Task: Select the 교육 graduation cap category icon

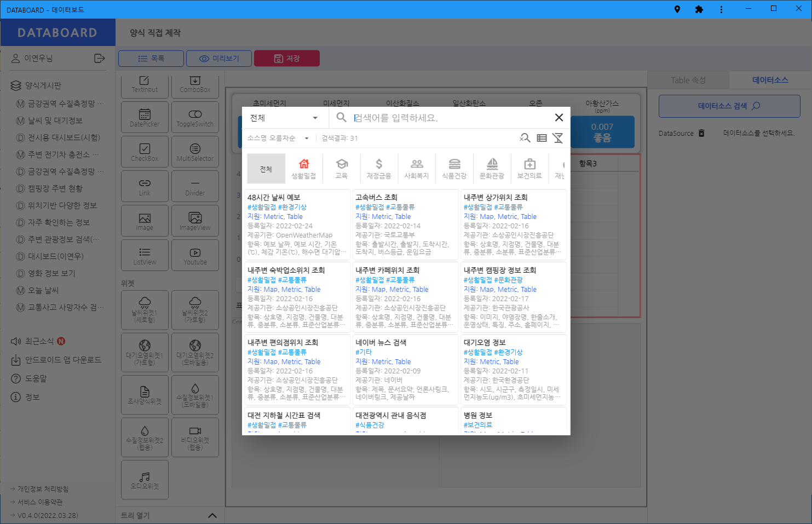Action: [342, 168]
